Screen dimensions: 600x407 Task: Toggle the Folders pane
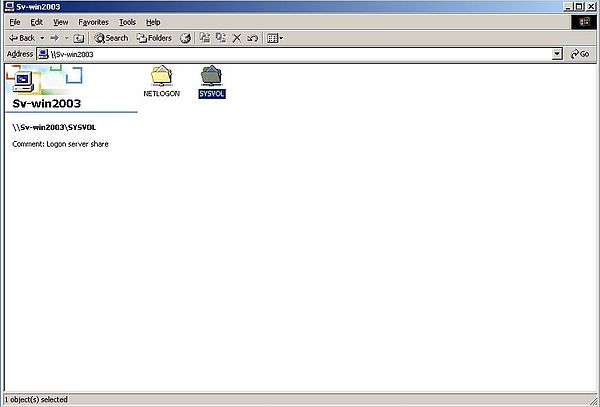point(155,38)
